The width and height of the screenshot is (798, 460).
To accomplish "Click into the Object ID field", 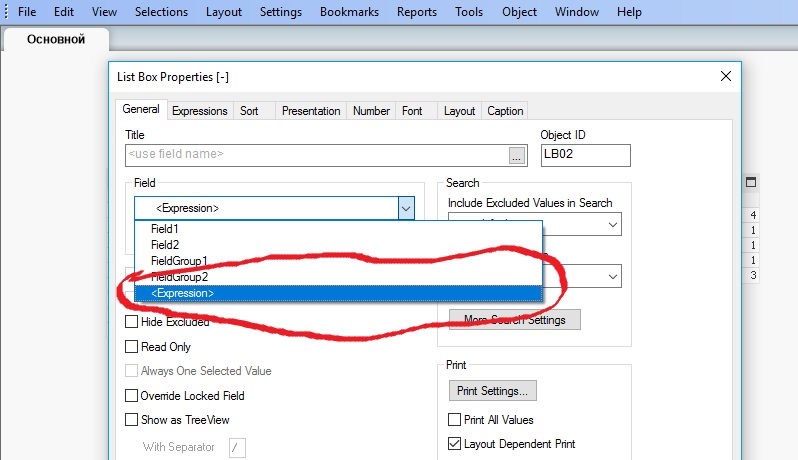I will (585, 155).
